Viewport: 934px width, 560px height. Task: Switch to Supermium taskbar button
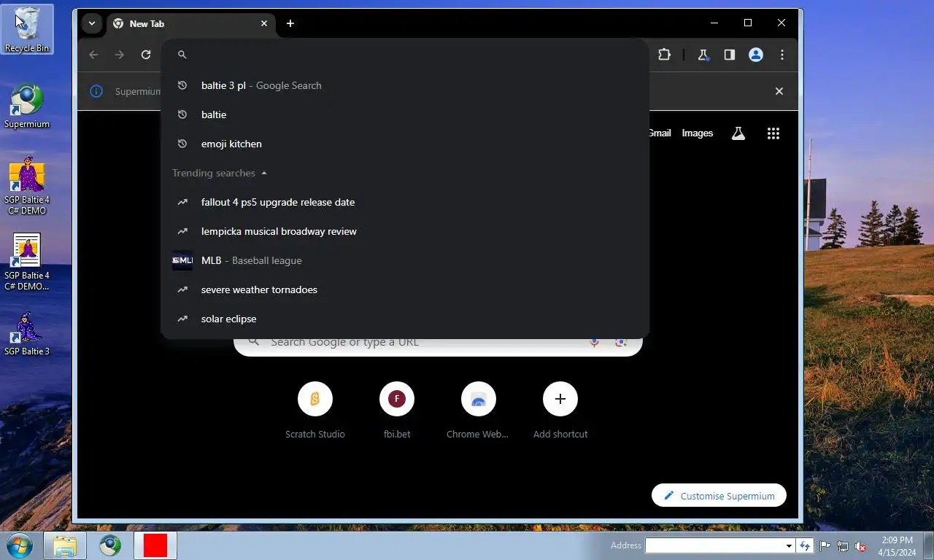[x=110, y=545]
